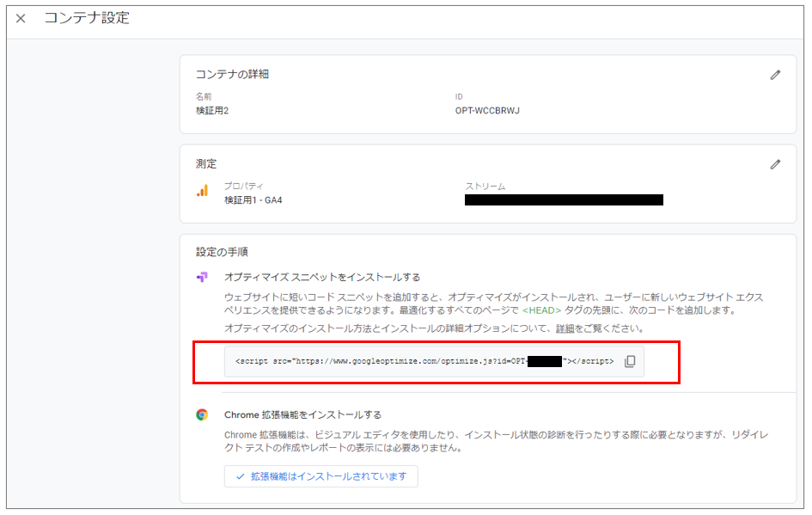Image resolution: width=812 pixels, height=515 pixels.
Task: Click the container ID OPT-WCCBRWJ
Action: pos(487,110)
